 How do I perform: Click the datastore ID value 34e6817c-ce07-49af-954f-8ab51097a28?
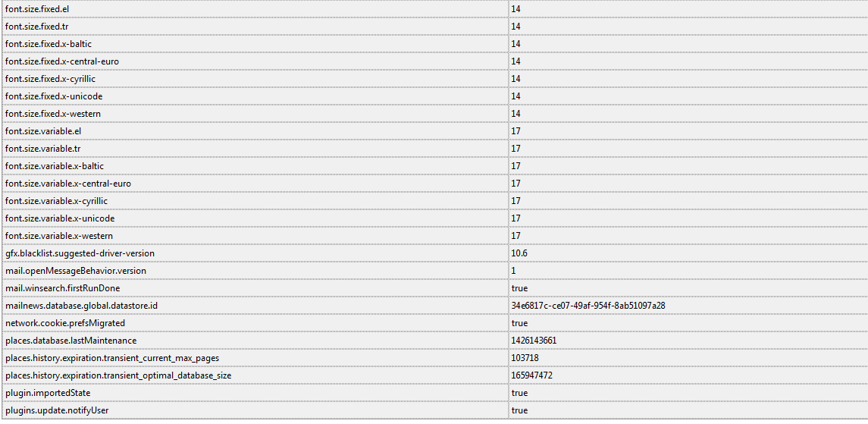coord(588,306)
